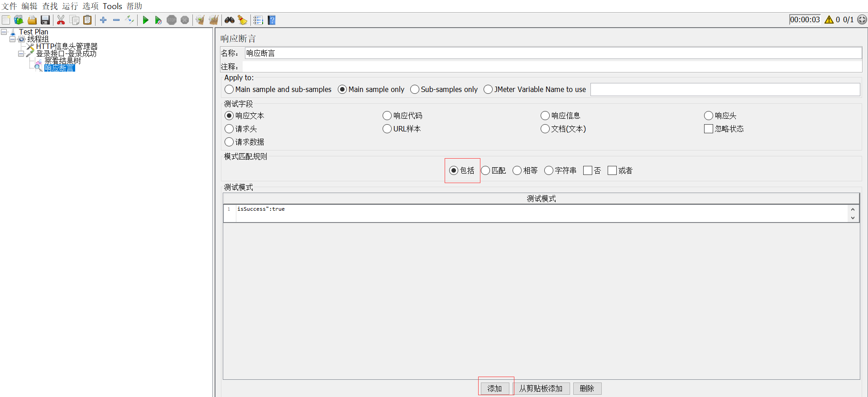Copy the selected element
This screenshot has width=868, height=397.
(74, 20)
